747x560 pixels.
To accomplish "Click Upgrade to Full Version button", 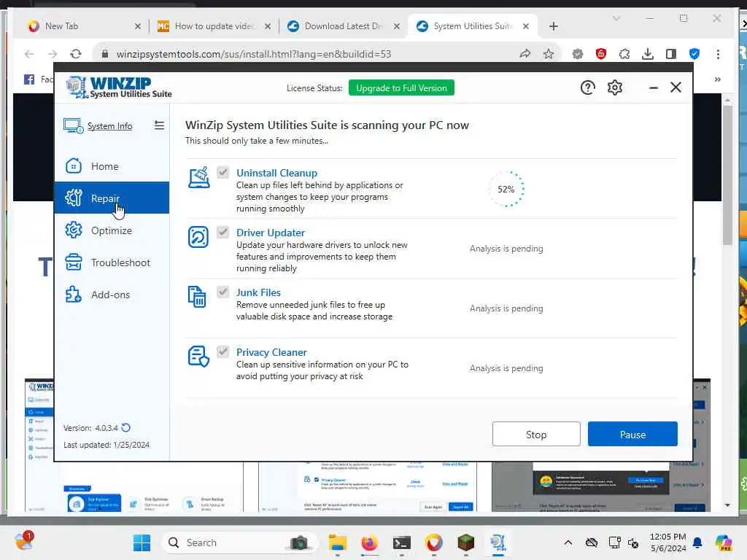I will point(401,87).
